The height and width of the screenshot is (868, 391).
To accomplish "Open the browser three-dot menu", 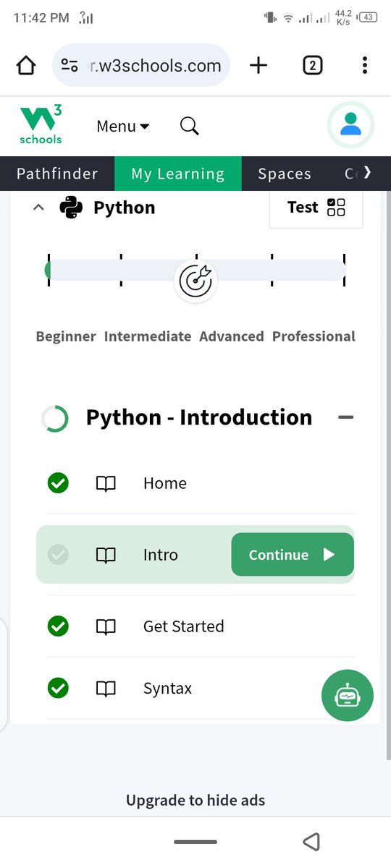I will [364, 66].
